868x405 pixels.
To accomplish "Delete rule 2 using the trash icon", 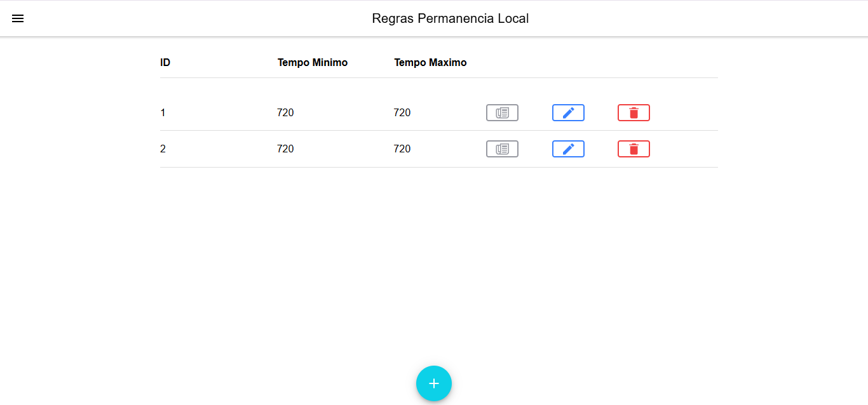I will coord(634,149).
